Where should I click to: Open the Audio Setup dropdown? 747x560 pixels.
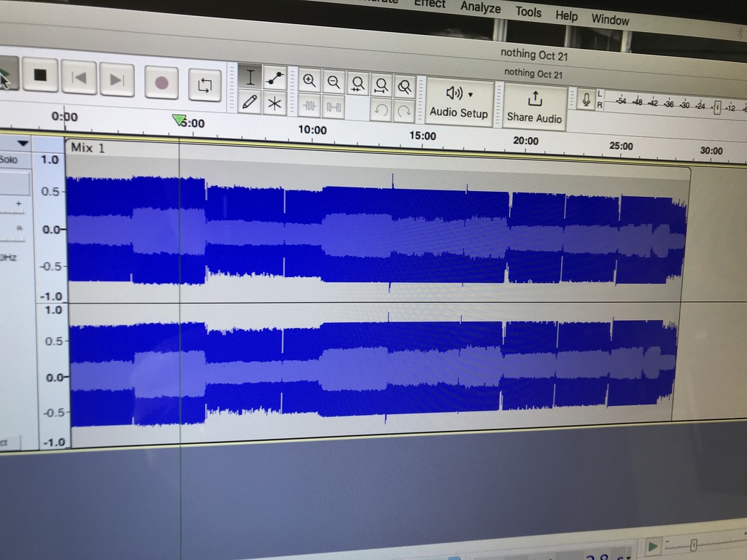(x=459, y=101)
